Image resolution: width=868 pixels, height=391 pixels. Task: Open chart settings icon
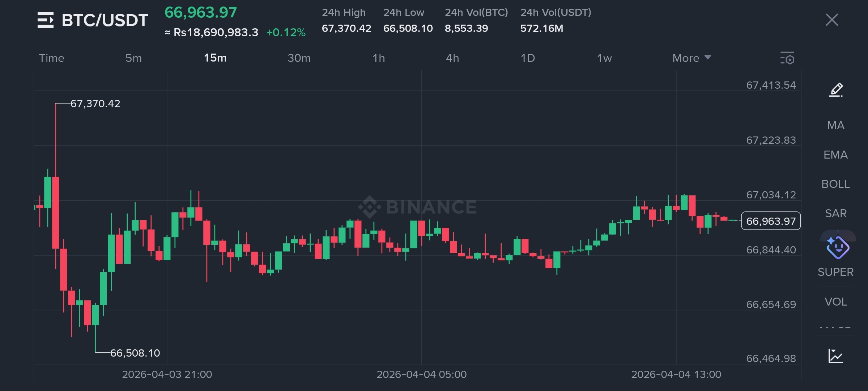click(787, 58)
